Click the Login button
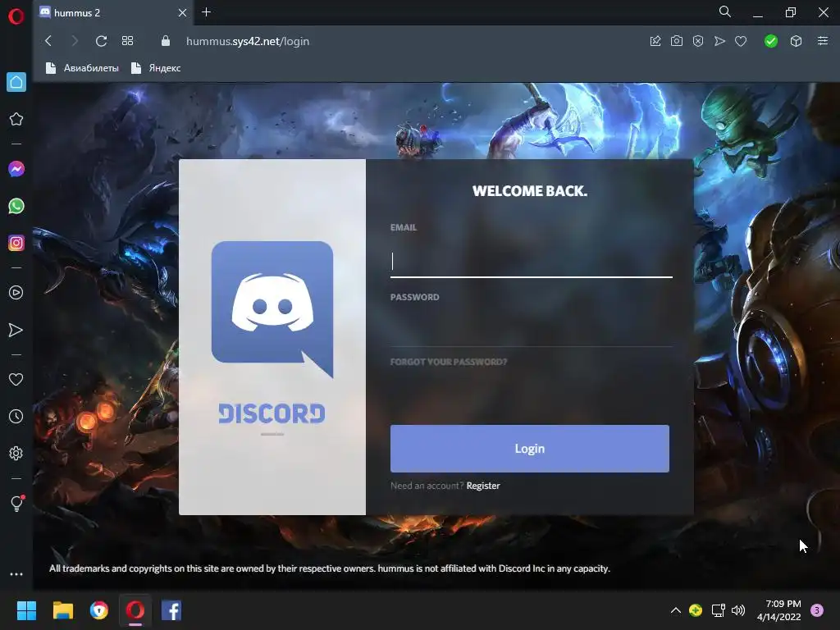 [x=529, y=449]
